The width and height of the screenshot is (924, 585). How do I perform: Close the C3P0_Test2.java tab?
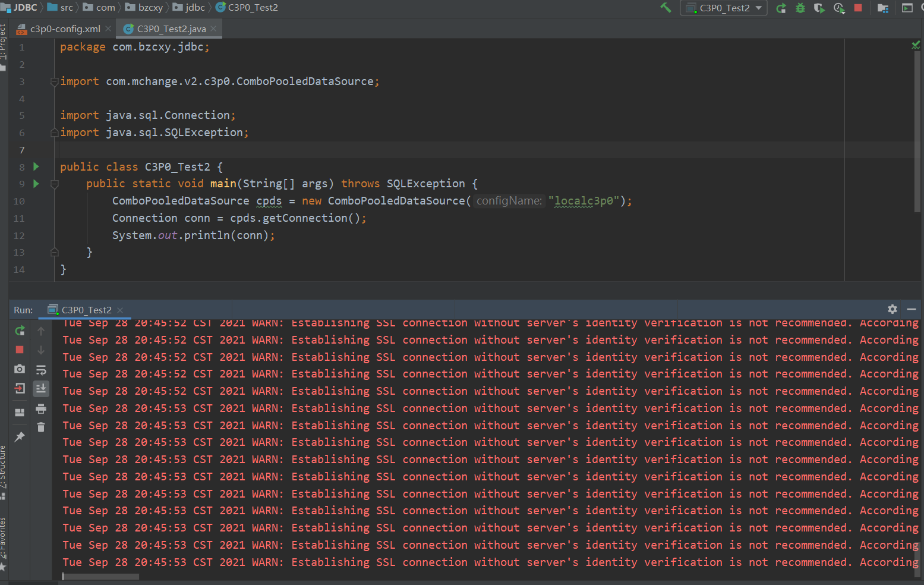coord(213,29)
